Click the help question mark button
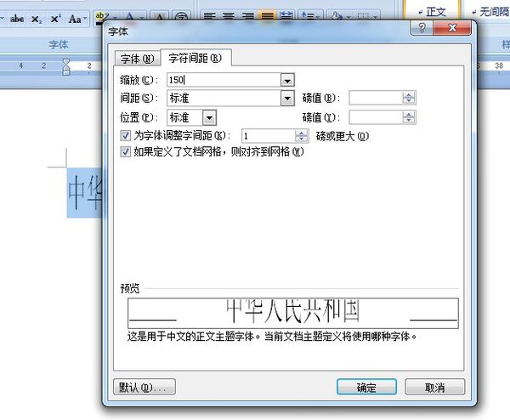The height and width of the screenshot is (420, 510). [x=422, y=28]
